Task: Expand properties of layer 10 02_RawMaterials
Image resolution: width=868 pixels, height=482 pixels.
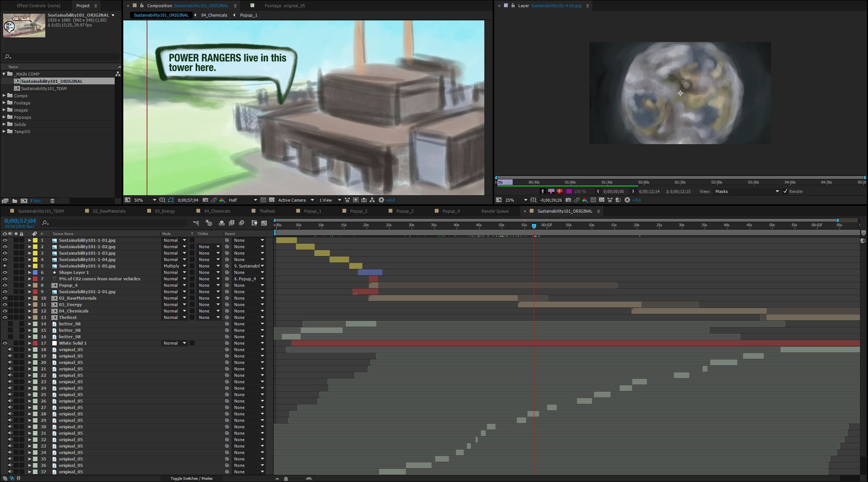Action: pos(30,298)
